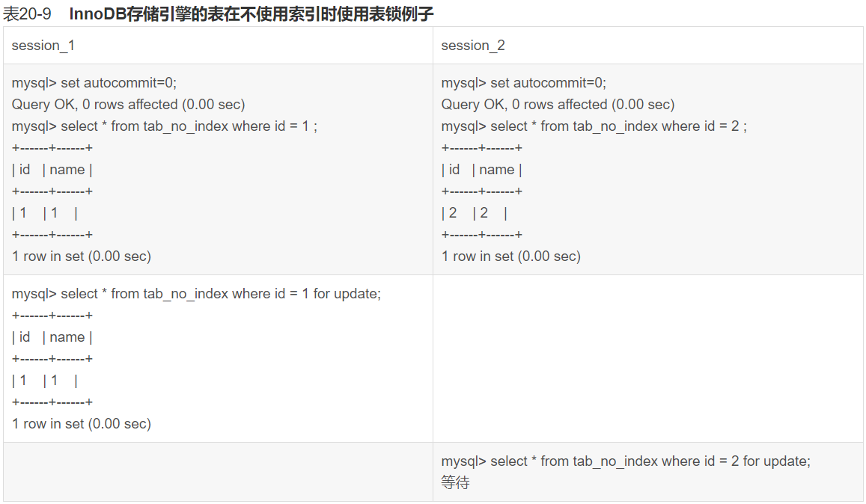Click the '| 2 | 2 |' result row
Screen dimensions: 866x504
[475, 213]
